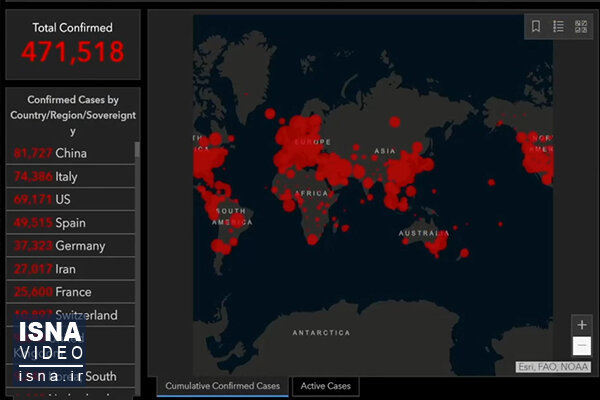The height and width of the screenshot is (400, 600).
Task: Select US row with 69,171 cases
Action: 71,199
